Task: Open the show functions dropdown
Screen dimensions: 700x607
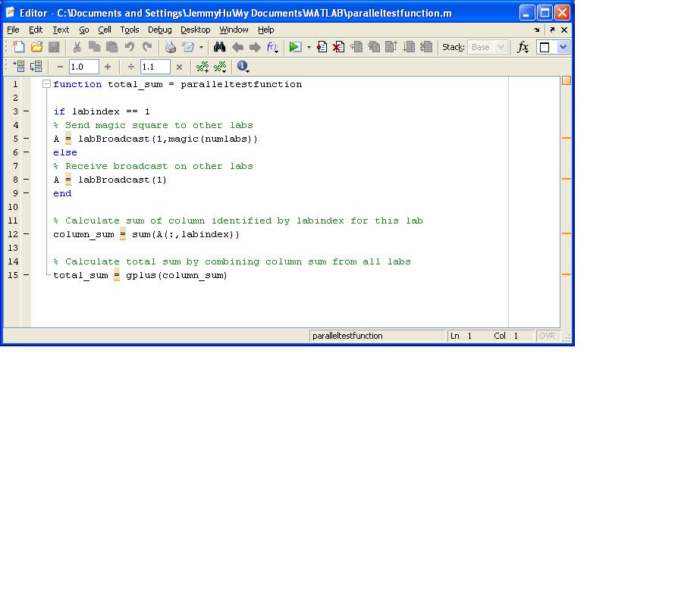Action: click(x=272, y=47)
